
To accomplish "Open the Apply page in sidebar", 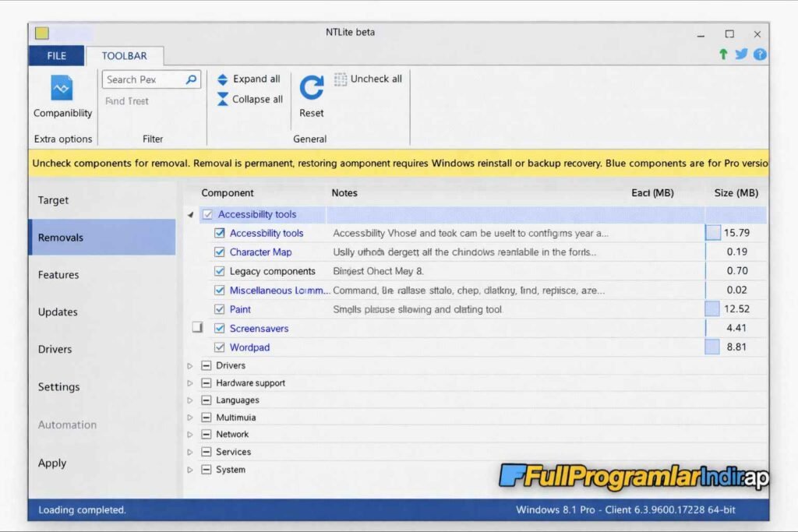I will [52, 463].
